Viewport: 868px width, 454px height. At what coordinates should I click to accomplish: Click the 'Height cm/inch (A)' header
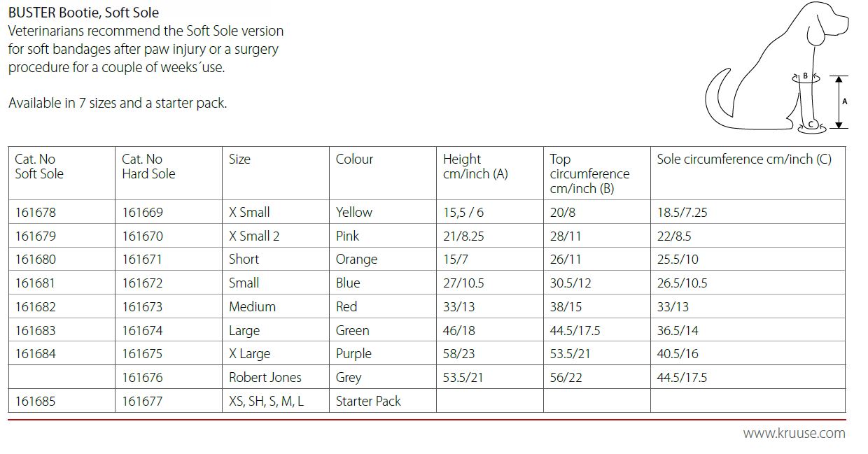click(475, 166)
